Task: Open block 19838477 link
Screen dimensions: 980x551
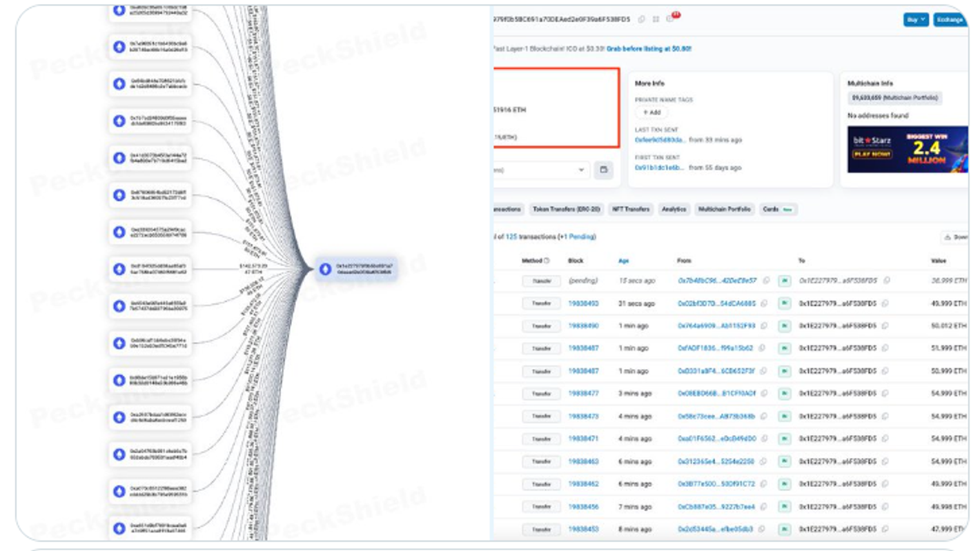Action: (x=583, y=394)
